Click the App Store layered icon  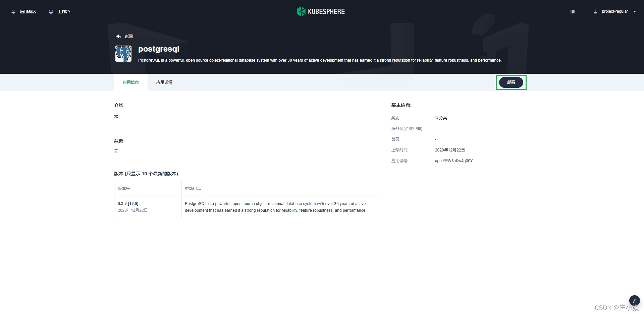[x=13, y=12]
